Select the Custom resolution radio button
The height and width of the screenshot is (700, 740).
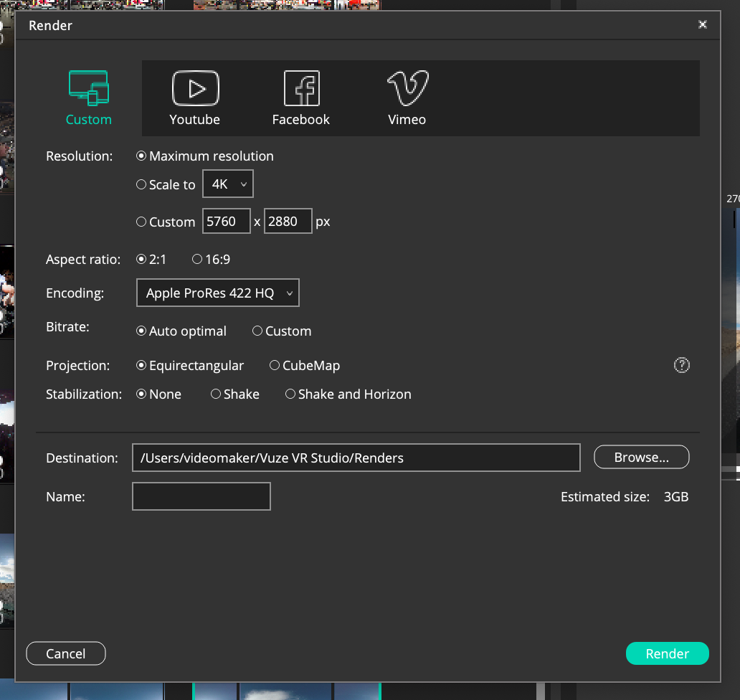click(141, 222)
